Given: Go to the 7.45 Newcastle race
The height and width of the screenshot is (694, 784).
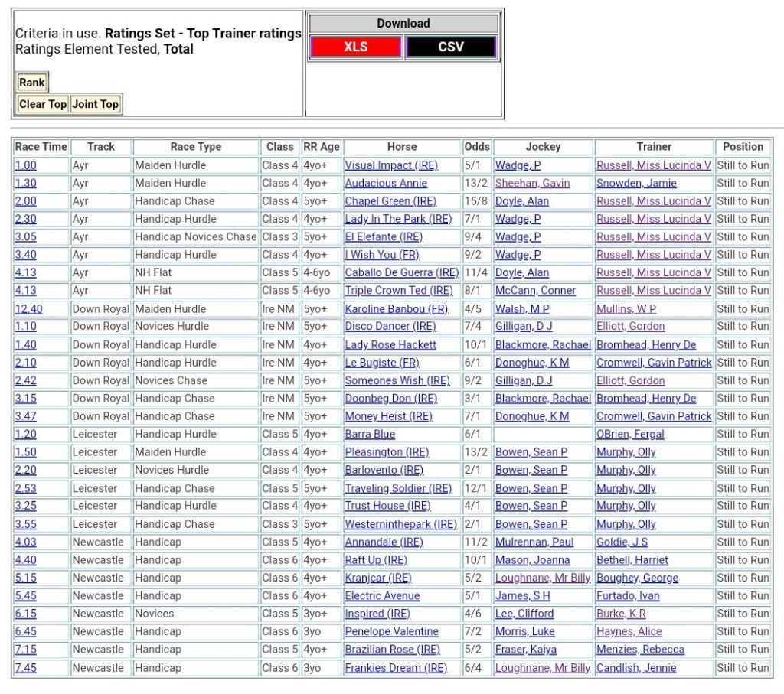Looking at the screenshot, I should [x=25, y=668].
